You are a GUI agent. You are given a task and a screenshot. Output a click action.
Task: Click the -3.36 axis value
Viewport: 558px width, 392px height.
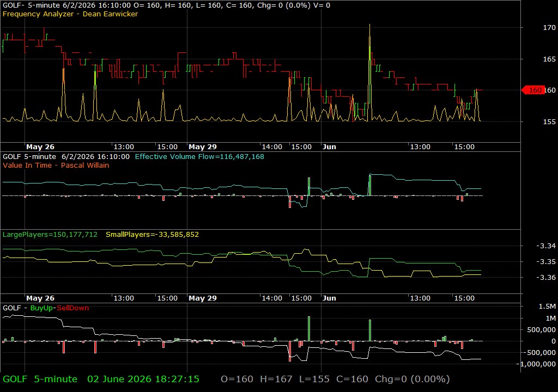coord(546,277)
